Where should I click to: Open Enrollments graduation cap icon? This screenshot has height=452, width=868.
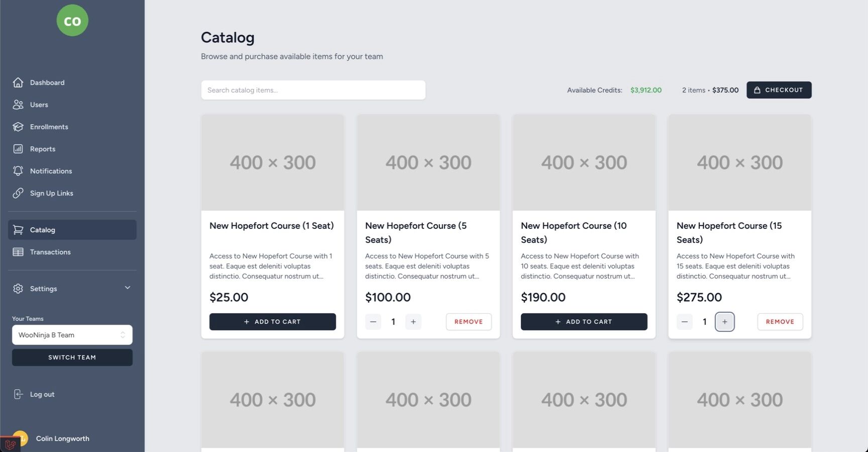[18, 127]
